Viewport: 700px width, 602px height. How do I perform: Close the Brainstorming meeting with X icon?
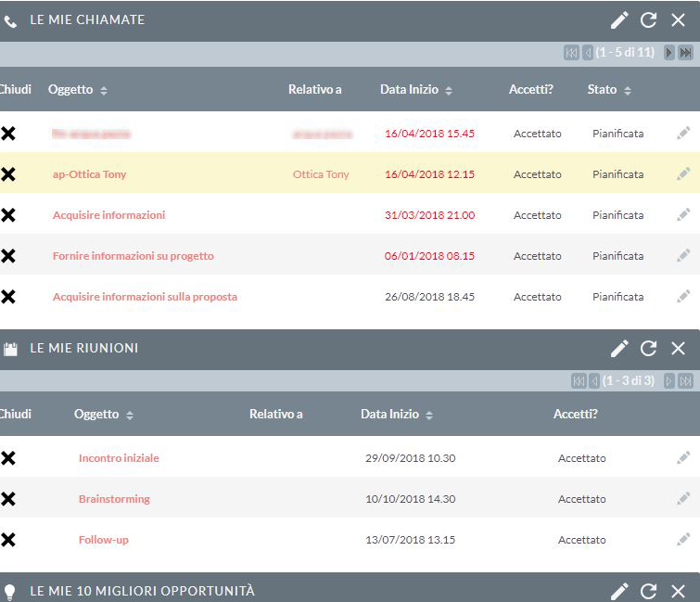point(8,499)
